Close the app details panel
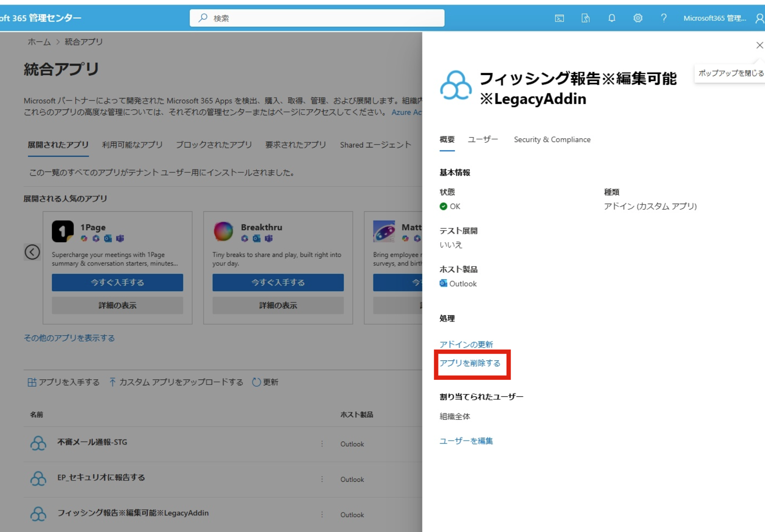Viewport: 765px width, 532px height. point(760,45)
